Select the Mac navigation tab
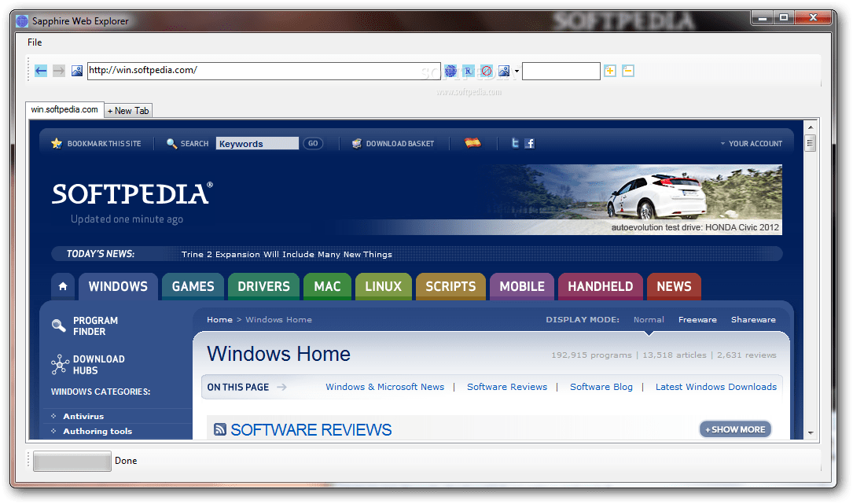 [x=328, y=286]
